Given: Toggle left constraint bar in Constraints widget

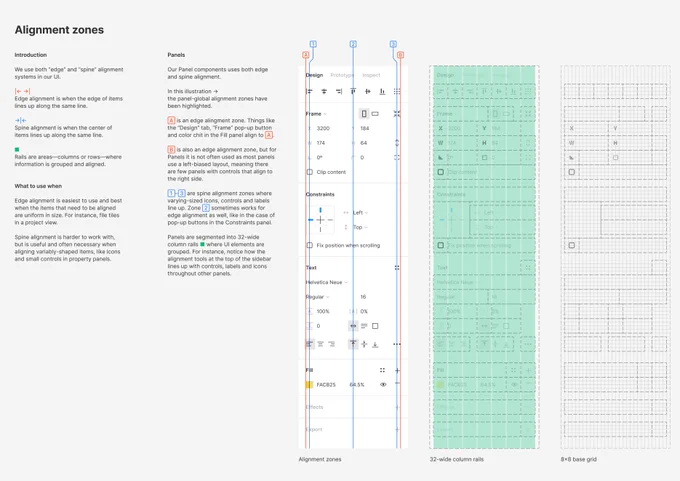Looking at the screenshot, I should [x=311, y=220].
